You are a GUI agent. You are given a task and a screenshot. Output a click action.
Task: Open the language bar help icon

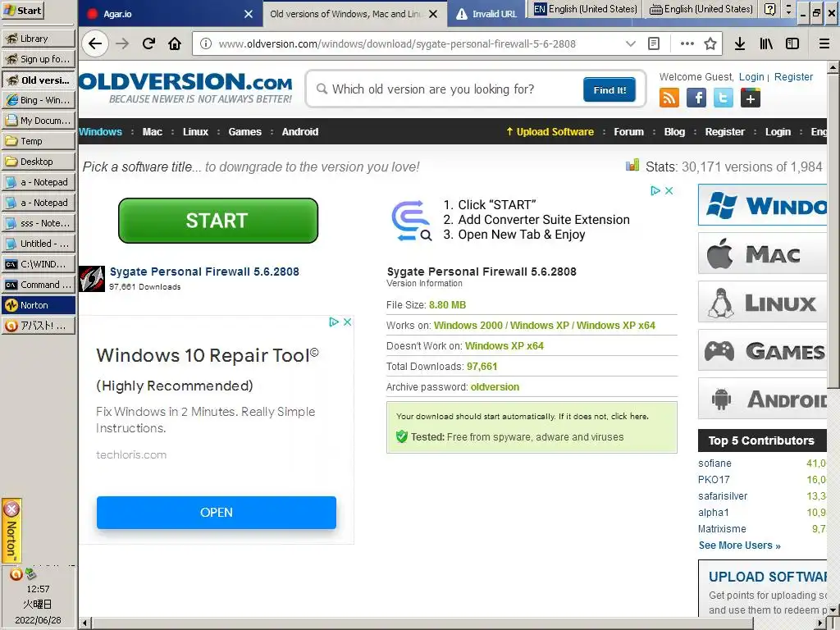[769, 9]
